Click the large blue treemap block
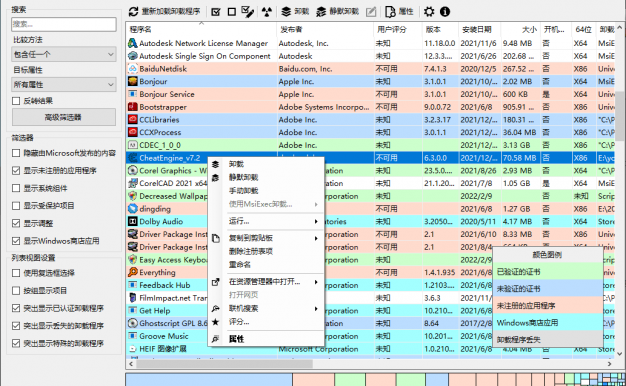Image resolution: width=626 pixels, height=386 pixels. (209, 380)
